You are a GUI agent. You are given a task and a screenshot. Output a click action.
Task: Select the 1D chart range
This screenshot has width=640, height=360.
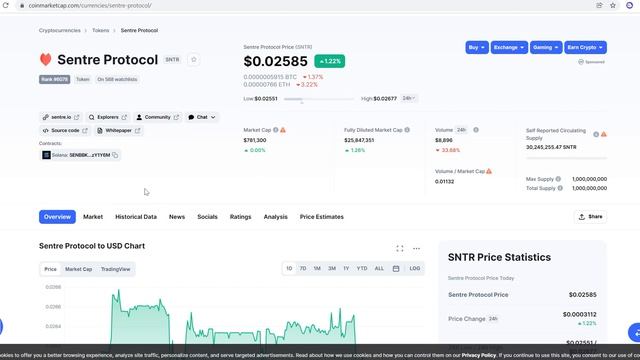click(x=289, y=269)
